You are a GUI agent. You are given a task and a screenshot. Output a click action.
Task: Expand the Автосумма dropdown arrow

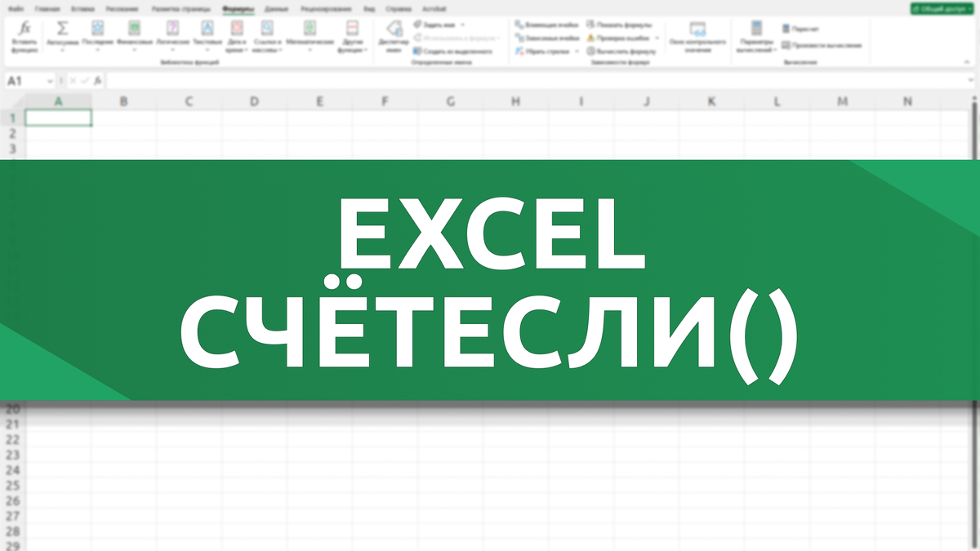pyautogui.click(x=62, y=49)
